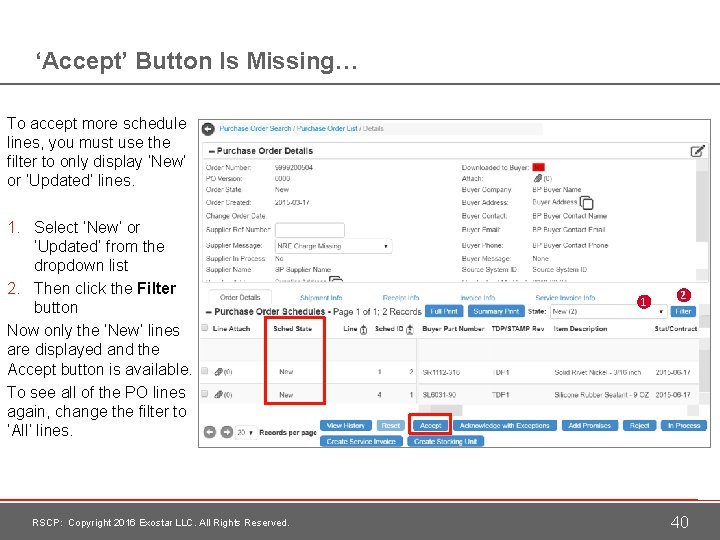Switch to the Service Invoice Info tab
720x540 pixels.
[565, 298]
